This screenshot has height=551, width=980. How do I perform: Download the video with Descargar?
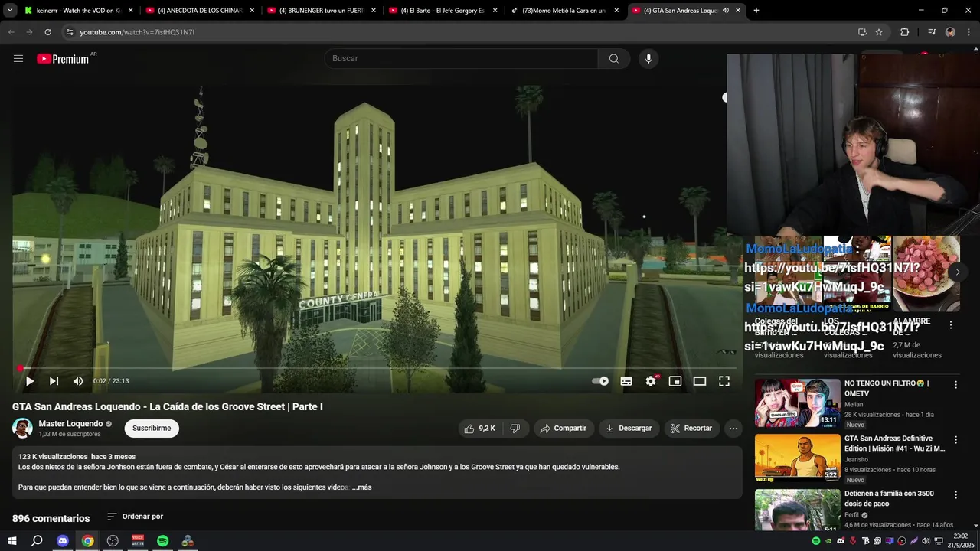(x=629, y=429)
